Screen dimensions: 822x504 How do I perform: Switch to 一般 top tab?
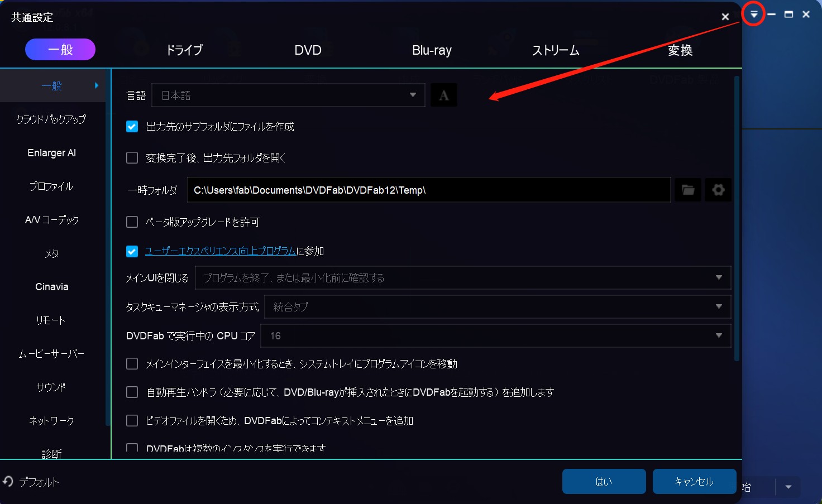[60, 49]
